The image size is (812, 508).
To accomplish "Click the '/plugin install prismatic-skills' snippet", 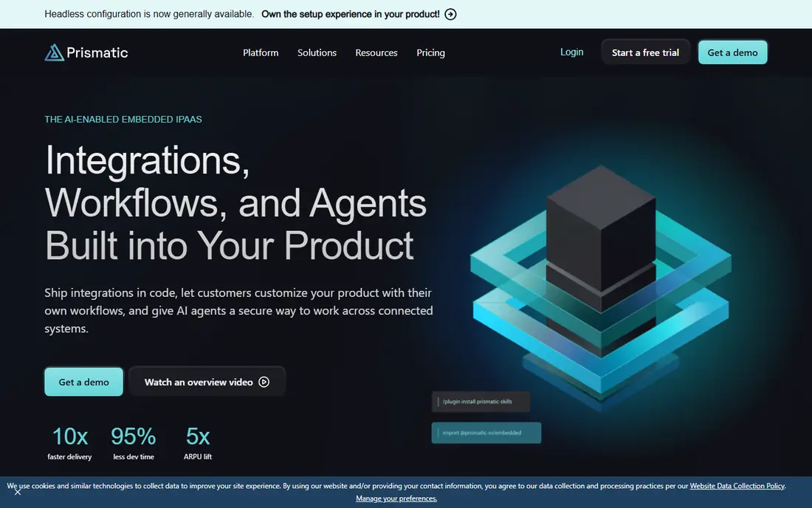I will (x=481, y=402).
